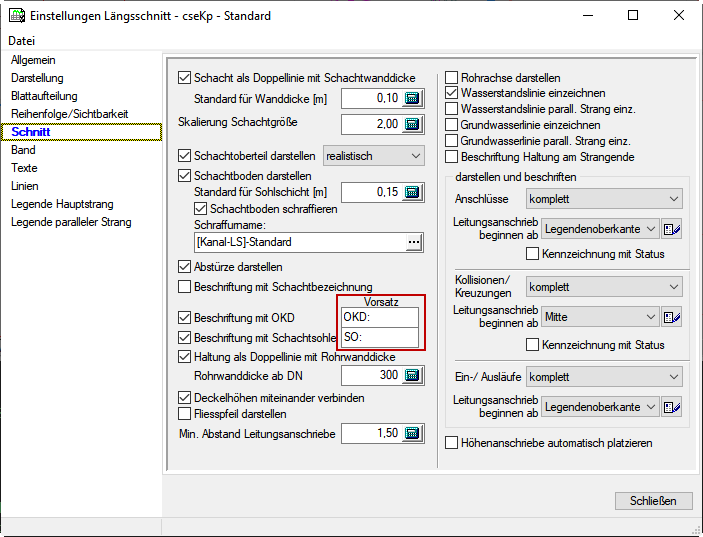The image size is (703, 537).
Task: Enable Fliesspfeil darstellen checkbox
Action: (184, 413)
